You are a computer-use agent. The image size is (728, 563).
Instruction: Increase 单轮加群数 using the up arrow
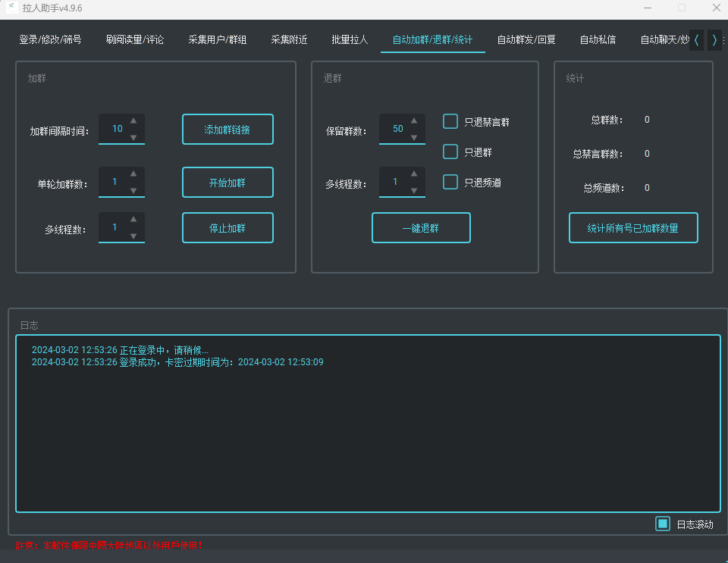click(x=133, y=174)
